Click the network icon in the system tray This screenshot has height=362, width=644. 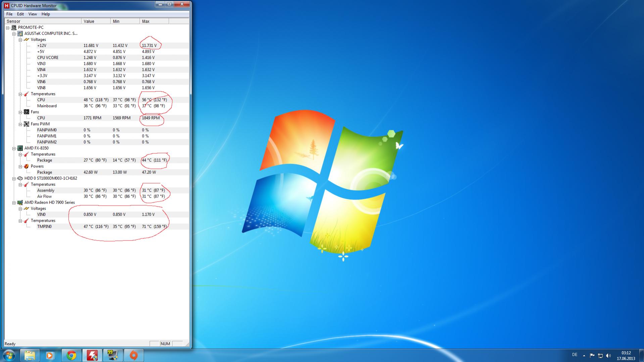pos(600,356)
